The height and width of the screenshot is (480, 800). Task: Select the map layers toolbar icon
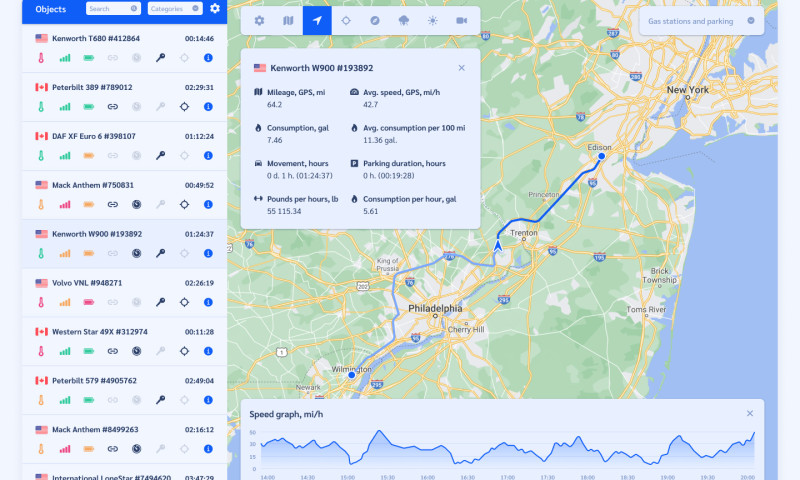tap(288, 21)
